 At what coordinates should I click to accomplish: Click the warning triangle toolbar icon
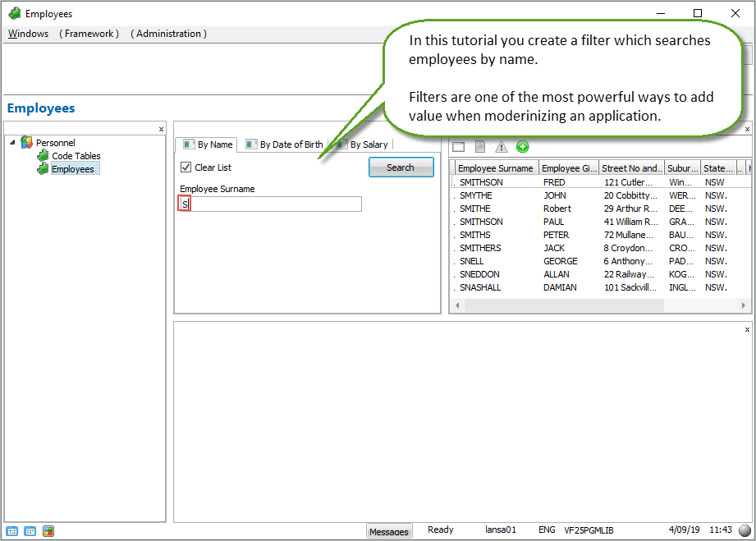click(502, 147)
